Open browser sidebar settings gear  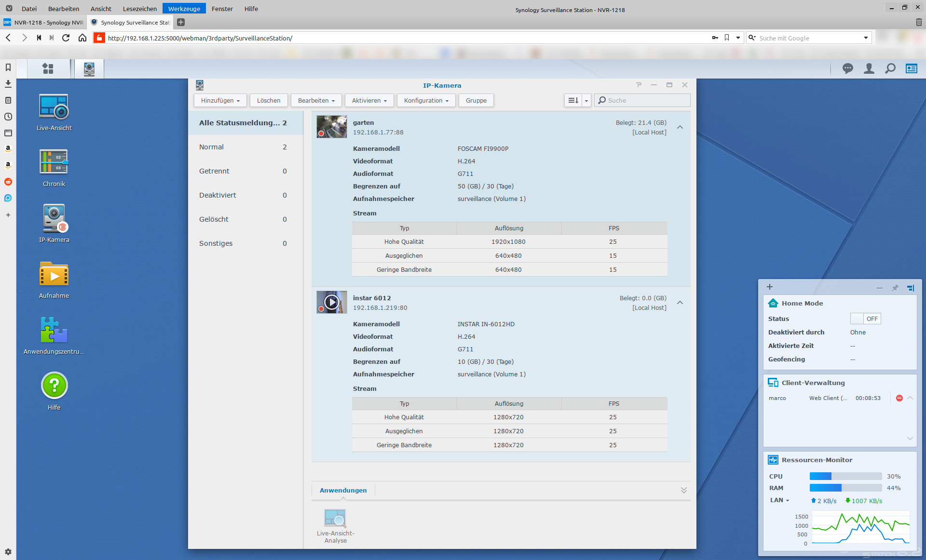pos(8,552)
